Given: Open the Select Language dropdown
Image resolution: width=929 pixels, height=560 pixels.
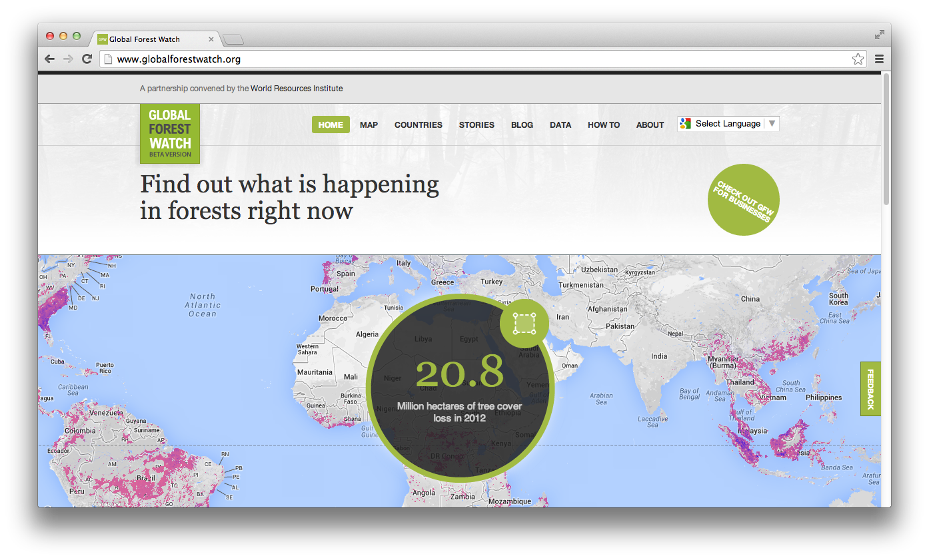Looking at the screenshot, I should pos(728,124).
